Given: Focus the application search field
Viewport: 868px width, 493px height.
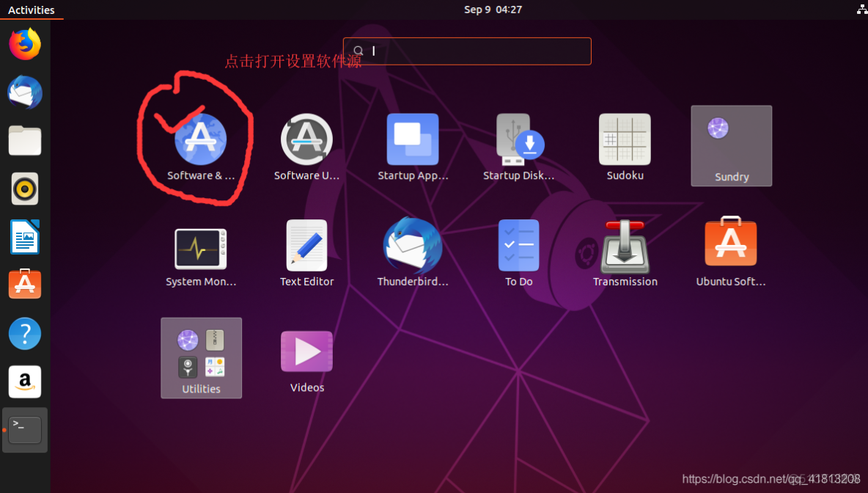Looking at the screenshot, I should (467, 51).
